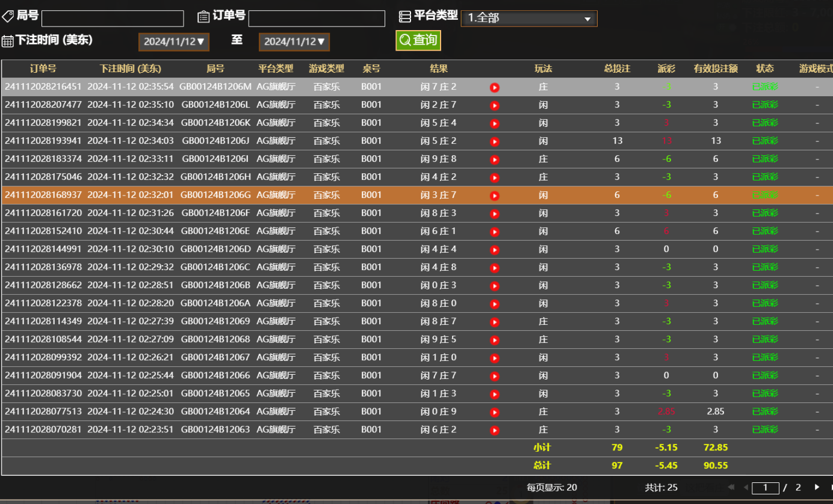Click the first-page skip icon in pagination
833x504 pixels.
[731, 487]
